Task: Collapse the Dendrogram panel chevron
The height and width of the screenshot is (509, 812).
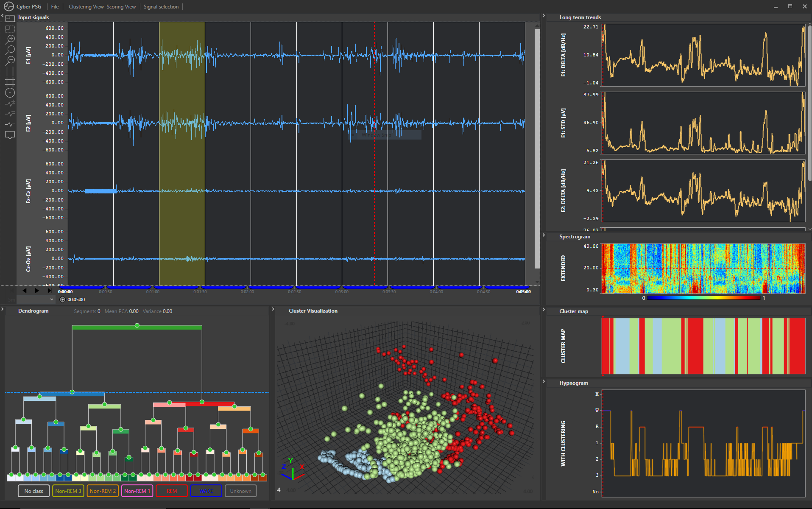Action: click(x=3, y=309)
